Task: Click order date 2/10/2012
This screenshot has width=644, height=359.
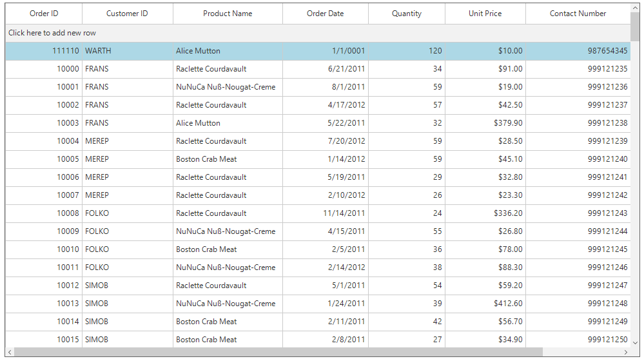Action: pyautogui.click(x=326, y=195)
